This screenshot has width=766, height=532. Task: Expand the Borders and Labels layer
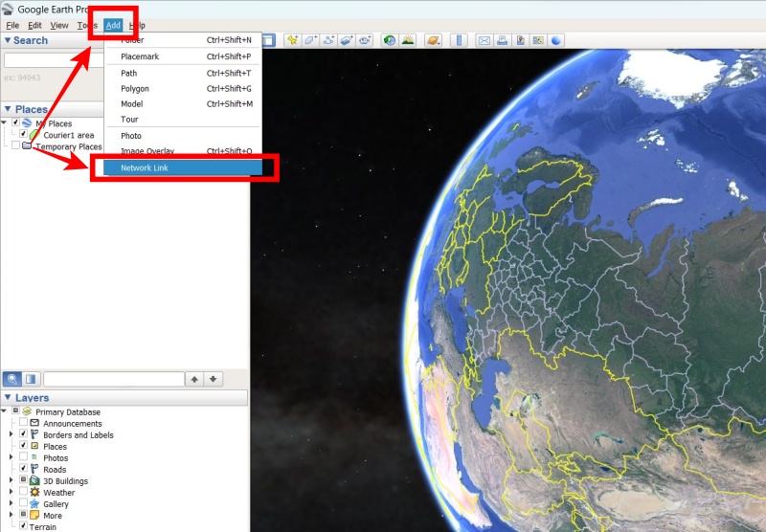11,434
